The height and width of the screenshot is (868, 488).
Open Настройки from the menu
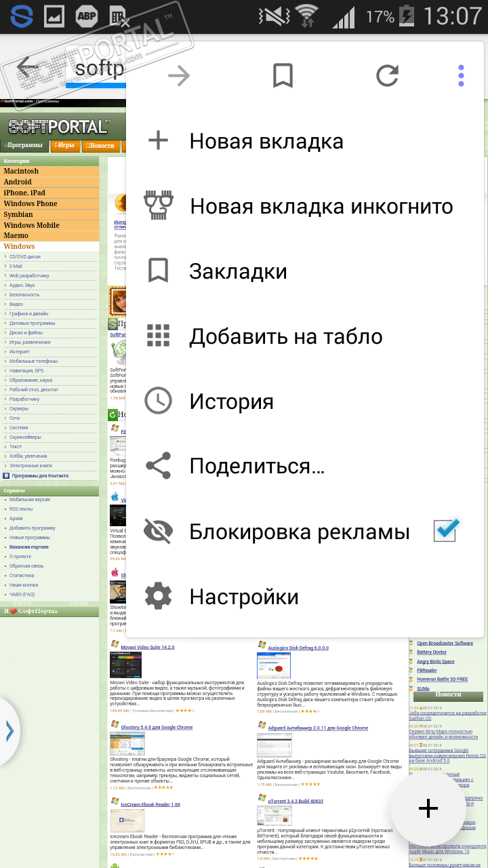[244, 597]
